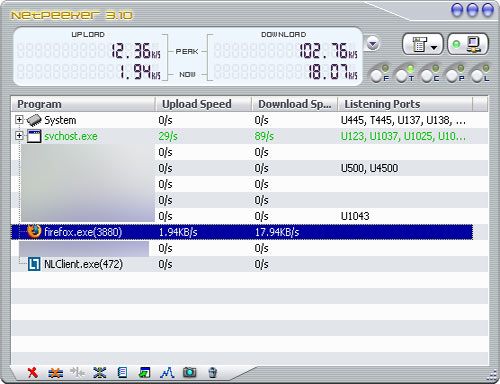Click the NLClient.exe program icon
This screenshot has height=384, width=500.
(34, 264)
